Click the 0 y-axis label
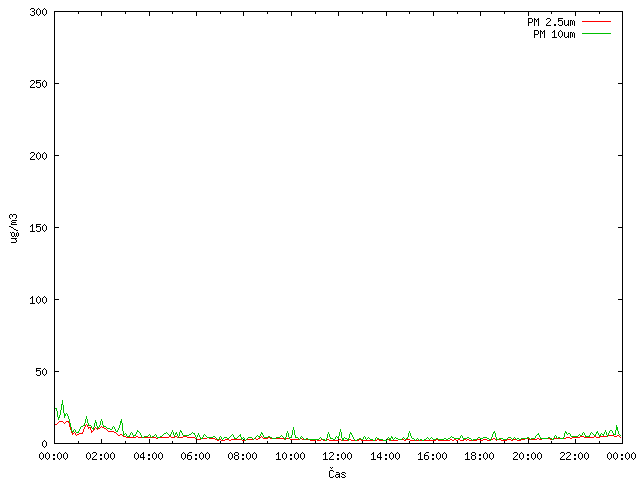Screen dimensions: 640x480 [44, 444]
